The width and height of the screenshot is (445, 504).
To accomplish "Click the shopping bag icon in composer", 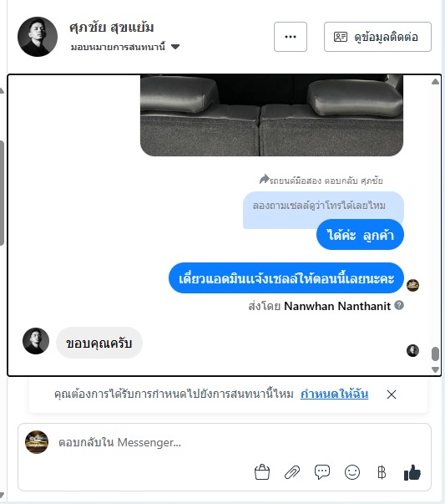I will pos(262,472).
